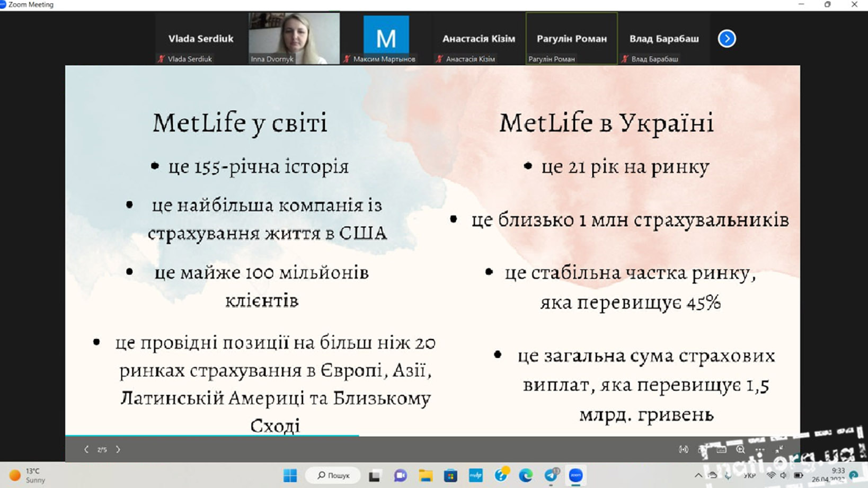
Task: Select Влад Барабаш participant tile
Action: coord(664,38)
